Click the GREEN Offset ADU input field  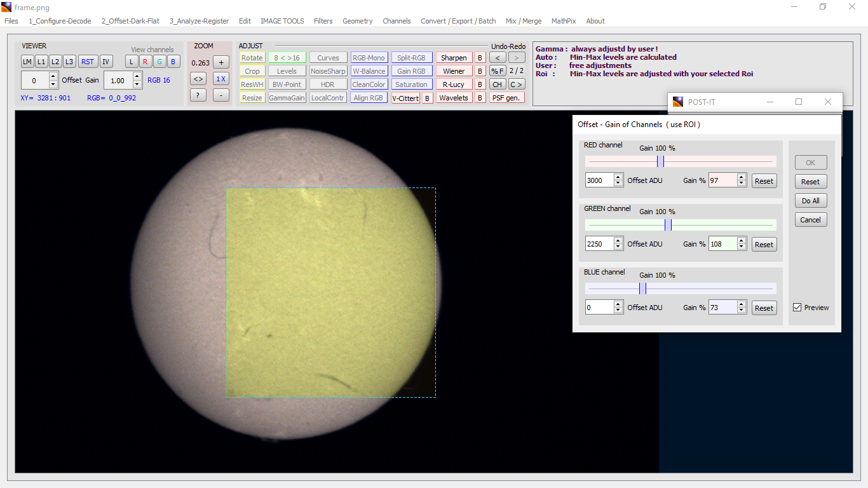[x=600, y=244]
